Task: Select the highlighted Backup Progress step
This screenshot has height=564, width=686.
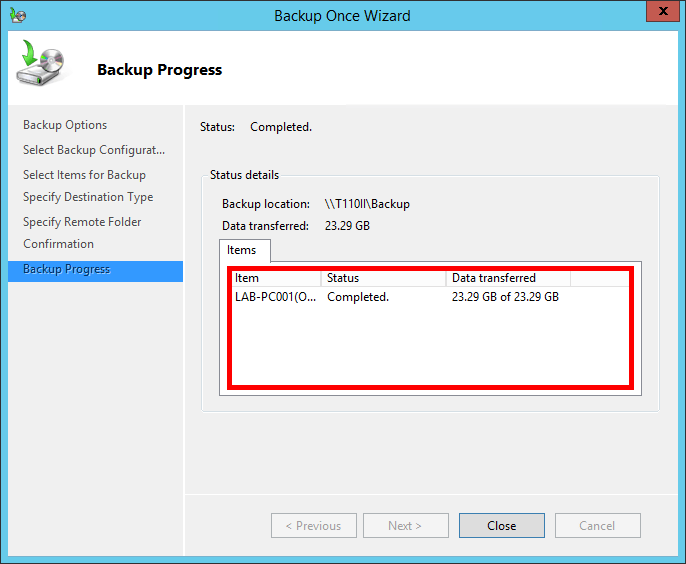Action: coord(95,271)
